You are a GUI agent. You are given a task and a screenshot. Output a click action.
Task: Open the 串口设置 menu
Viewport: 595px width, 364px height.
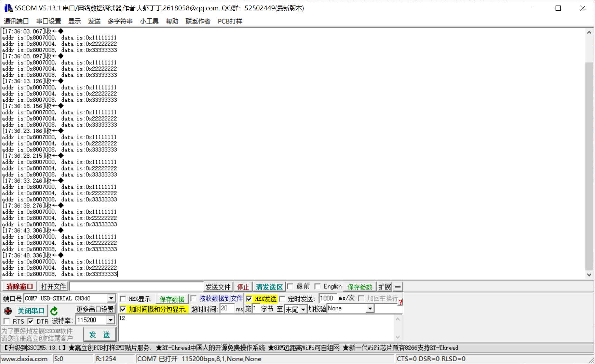[48, 21]
